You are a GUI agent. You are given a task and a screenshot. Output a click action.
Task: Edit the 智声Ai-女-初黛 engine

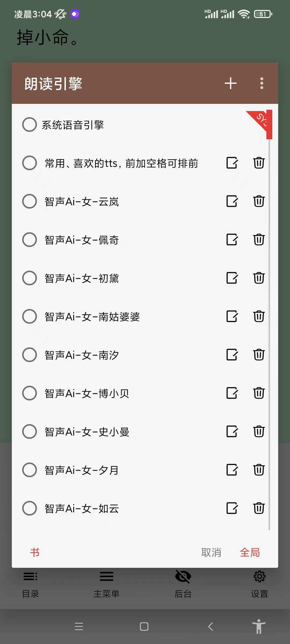point(232,278)
